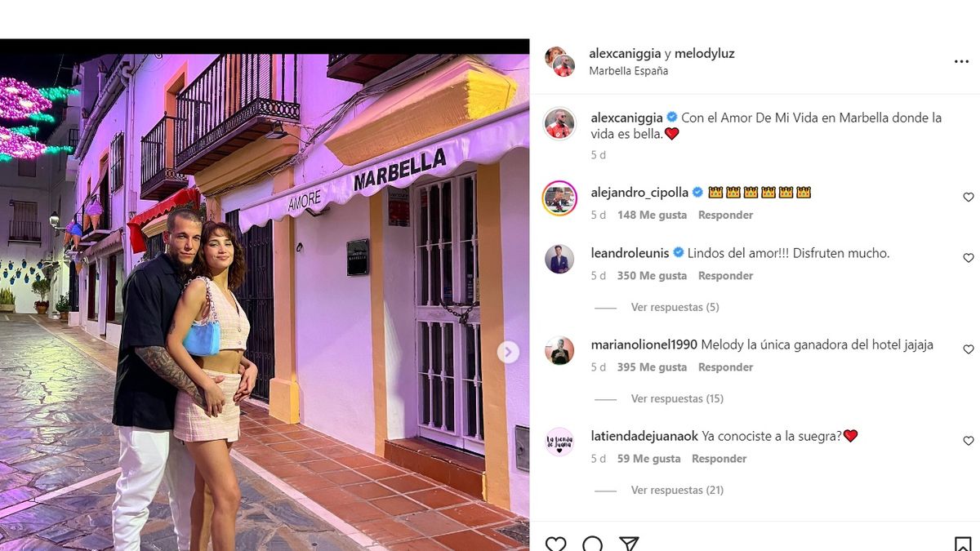Expand Ver respuestas (21) replies
Image resolution: width=980 pixels, height=551 pixels.
(677, 491)
